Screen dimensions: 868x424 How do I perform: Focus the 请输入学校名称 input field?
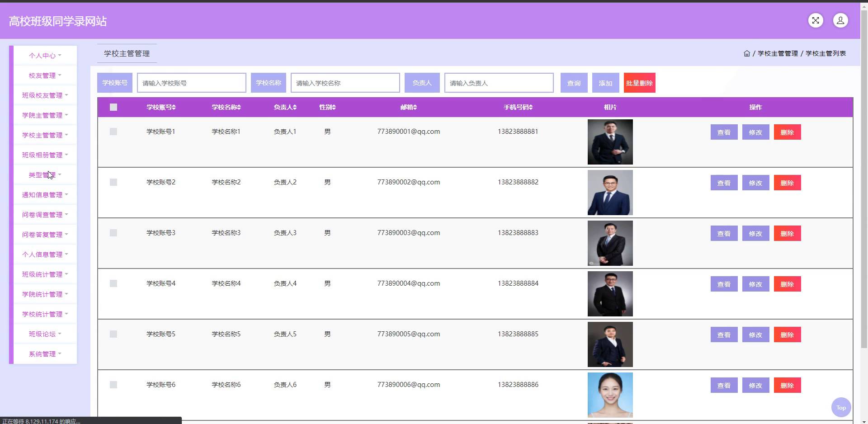point(345,83)
